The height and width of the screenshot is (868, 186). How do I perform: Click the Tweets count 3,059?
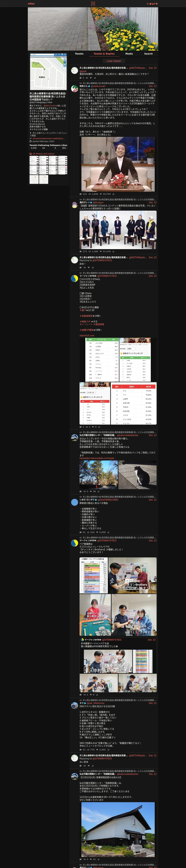tap(33, 148)
